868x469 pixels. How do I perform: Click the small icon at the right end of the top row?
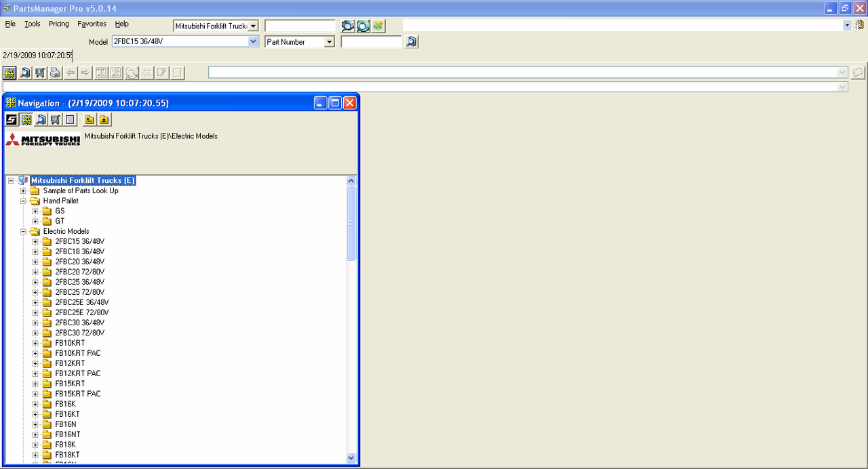(x=860, y=25)
